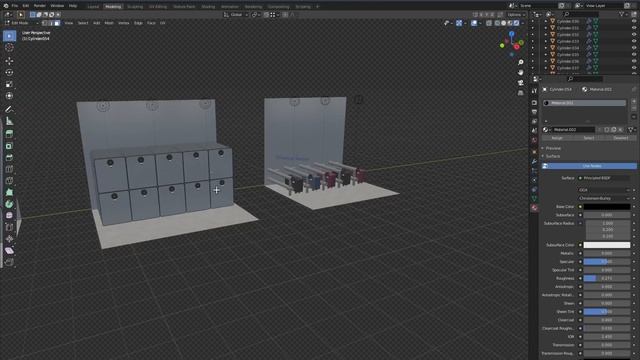Switch to Solid viewport shading
Screen dimensions: 640x360
[x=504, y=23]
